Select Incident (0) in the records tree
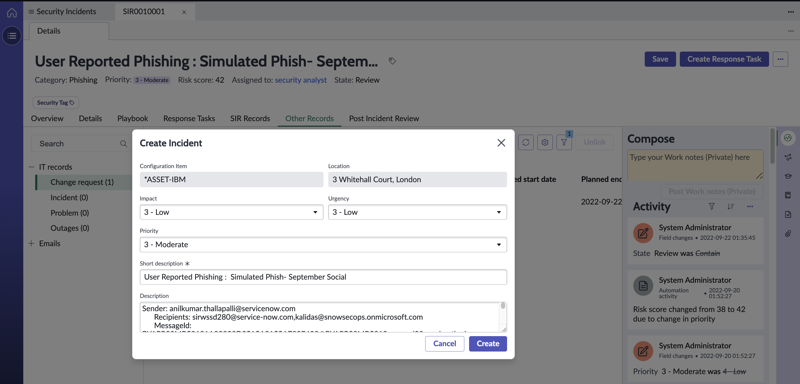800x384 pixels. 69,197
